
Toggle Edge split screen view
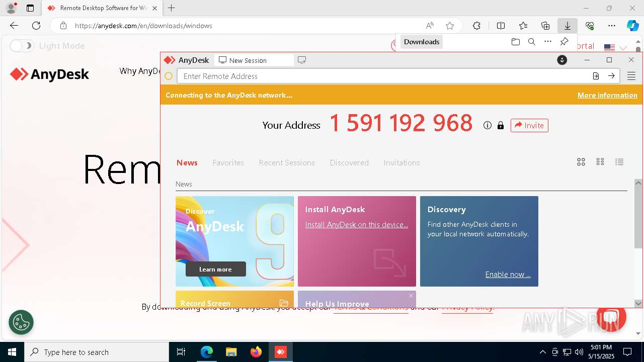(501, 26)
